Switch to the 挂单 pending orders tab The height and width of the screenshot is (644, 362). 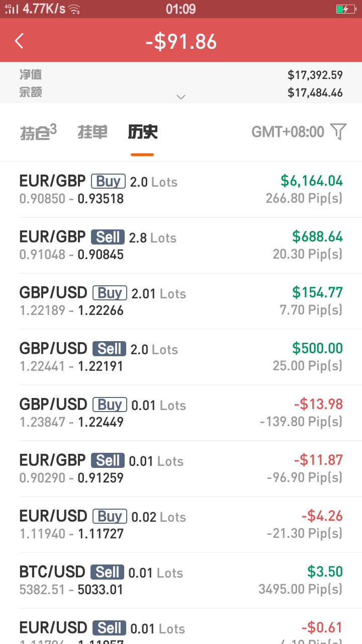(x=93, y=132)
